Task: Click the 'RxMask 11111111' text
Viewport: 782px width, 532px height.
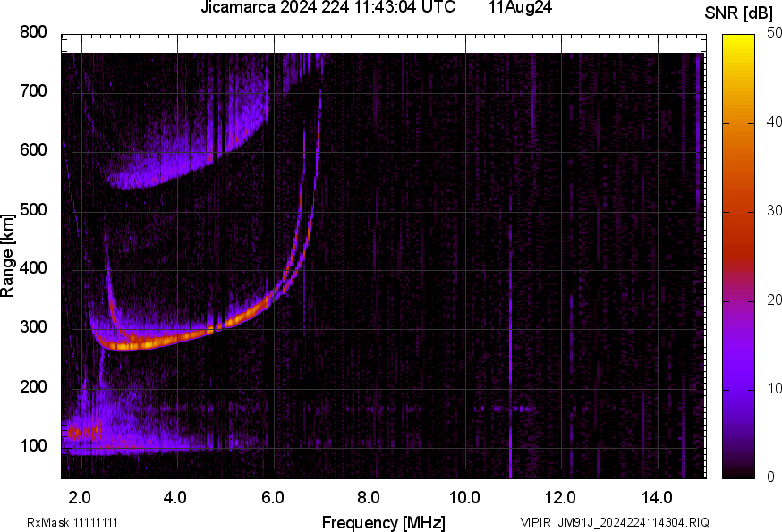Action: tap(72, 522)
